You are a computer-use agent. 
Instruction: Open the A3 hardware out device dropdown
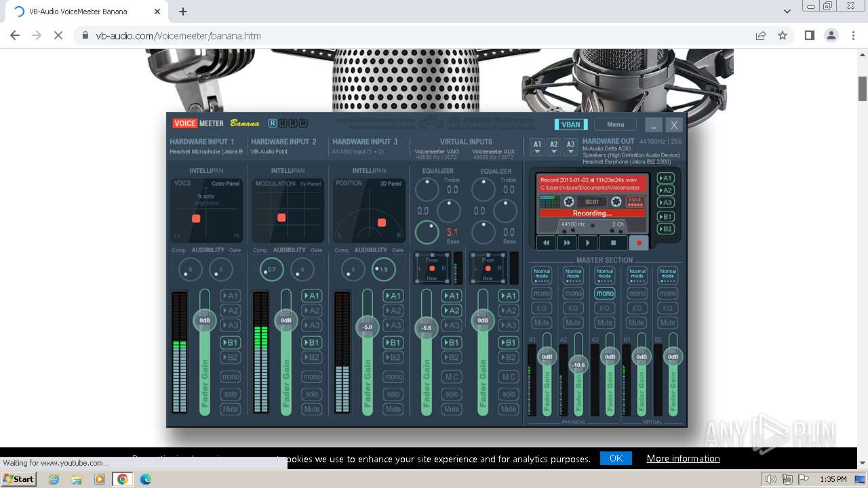571,147
